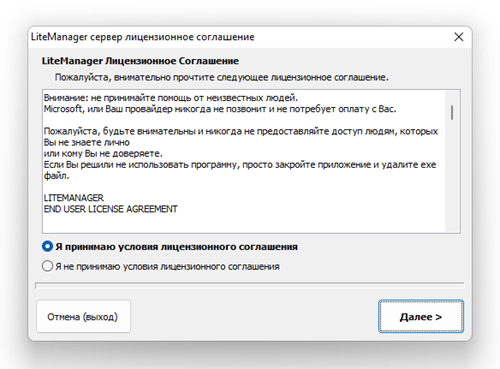Close the LiteManager license dialog
This screenshot has width=500, height=369.
click(459, 37)
